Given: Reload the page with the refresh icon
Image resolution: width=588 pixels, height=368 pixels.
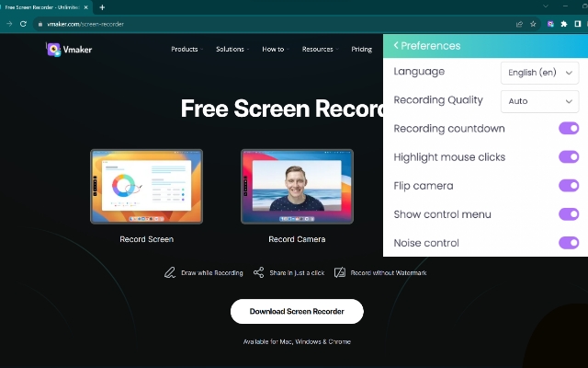Looking at the screenshot, I should click(x=24, y=23).
